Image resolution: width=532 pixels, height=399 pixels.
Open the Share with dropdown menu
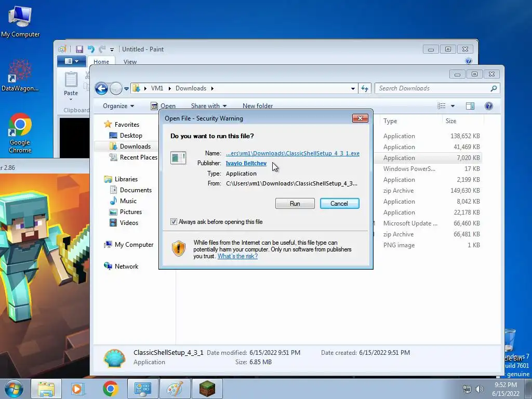coord(209,106)
